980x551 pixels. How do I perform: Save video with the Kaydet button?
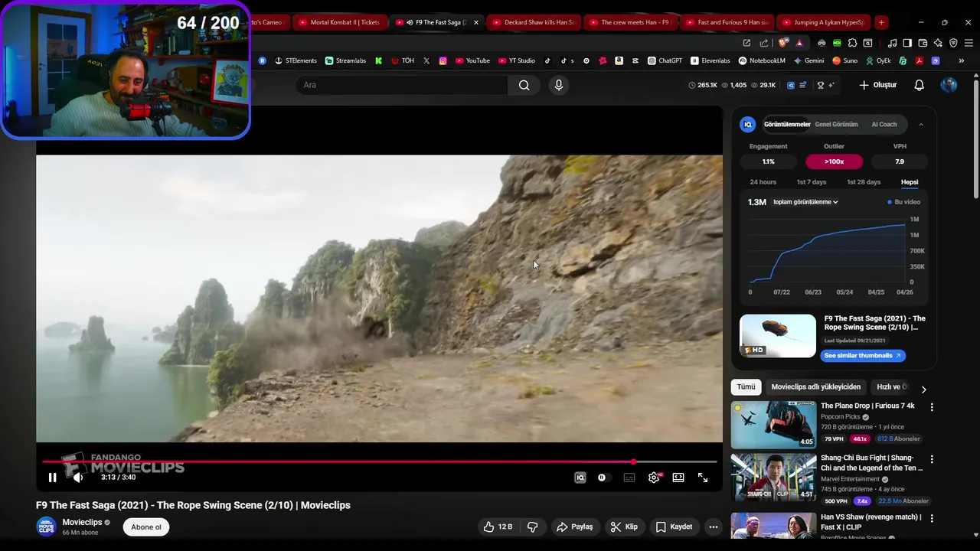[675, 527]
